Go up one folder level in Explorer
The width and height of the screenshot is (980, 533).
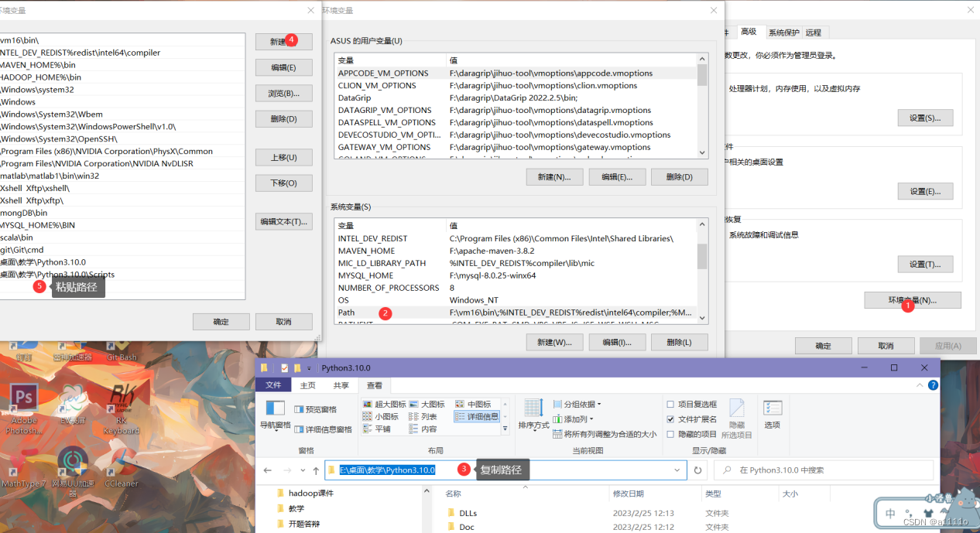click(316, 470)
